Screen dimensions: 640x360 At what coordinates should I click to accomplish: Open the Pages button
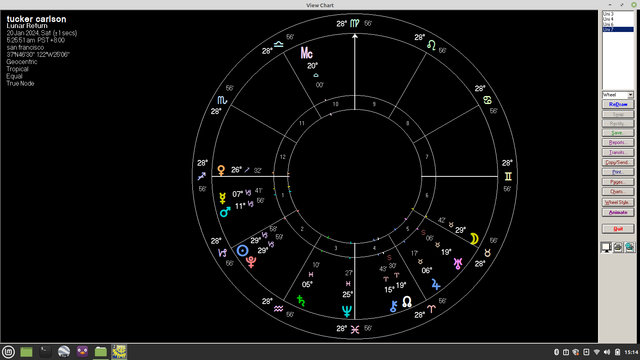click(618, 182)
